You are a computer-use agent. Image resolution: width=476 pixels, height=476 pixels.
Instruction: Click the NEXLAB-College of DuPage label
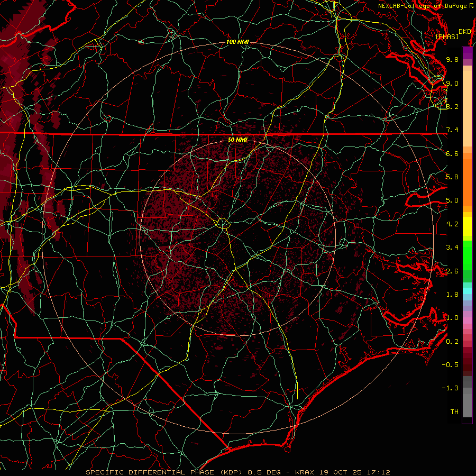[425, 6]
